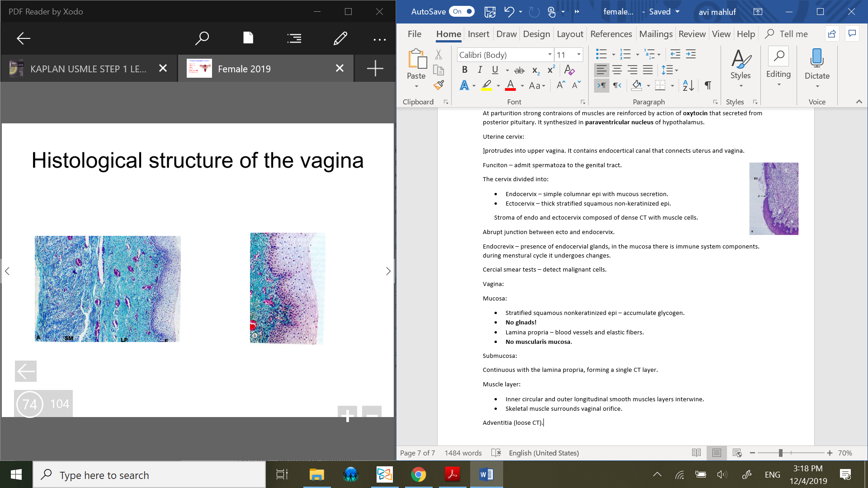Apply Bold formatting in Word
Screen dimensions: 868x488
[x=464, y=70]
